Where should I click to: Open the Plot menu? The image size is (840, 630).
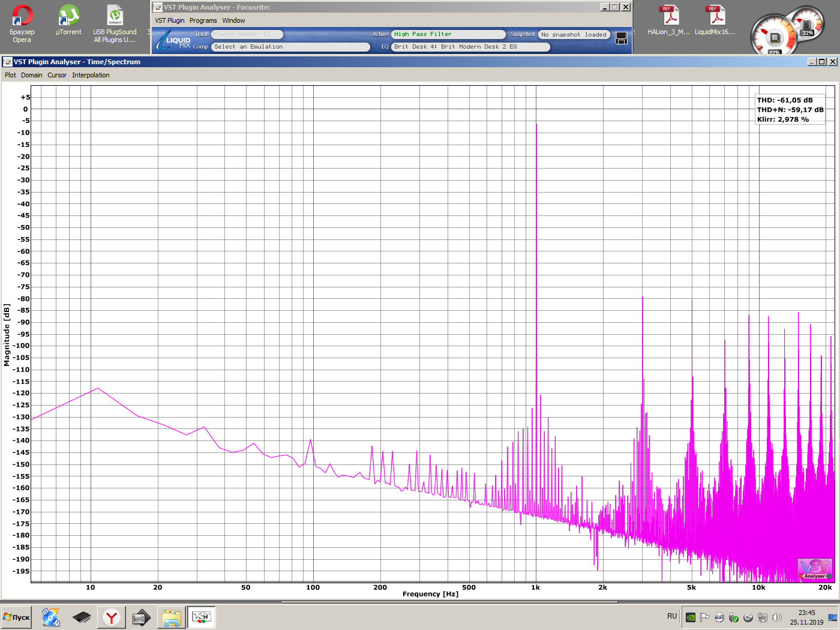tap(10, 75)
